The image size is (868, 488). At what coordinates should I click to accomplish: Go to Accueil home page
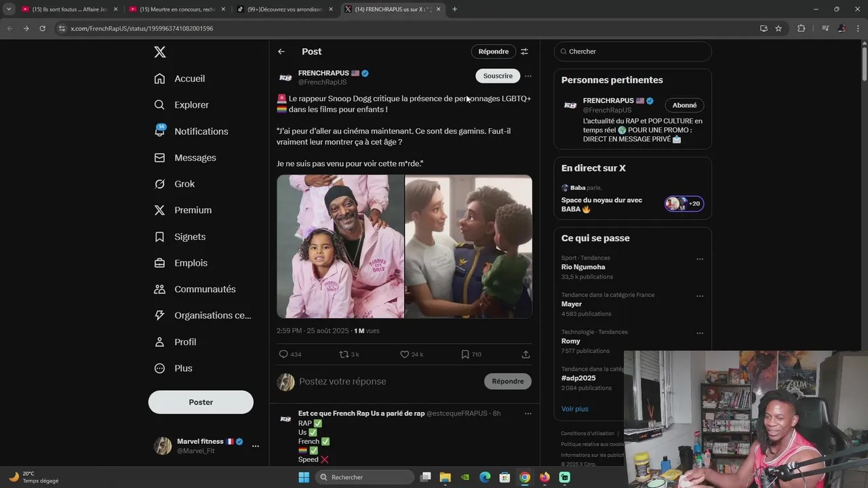pos(180,79)
